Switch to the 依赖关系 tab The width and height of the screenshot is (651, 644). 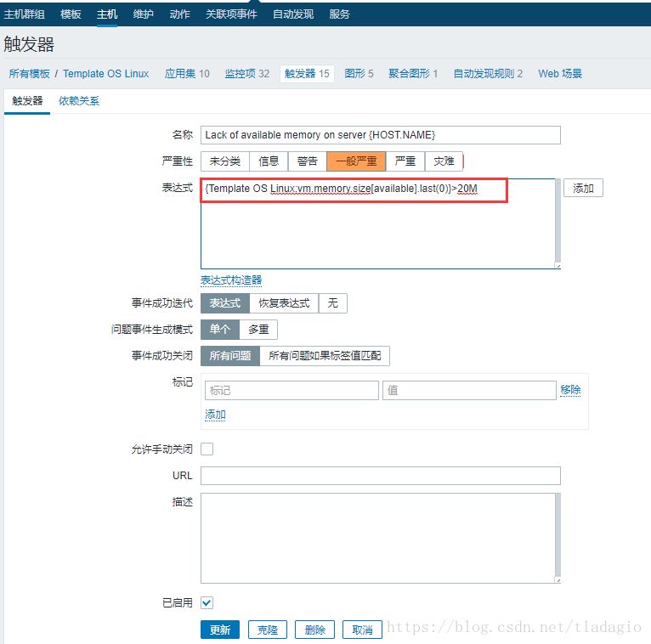[x=79, y=101]
